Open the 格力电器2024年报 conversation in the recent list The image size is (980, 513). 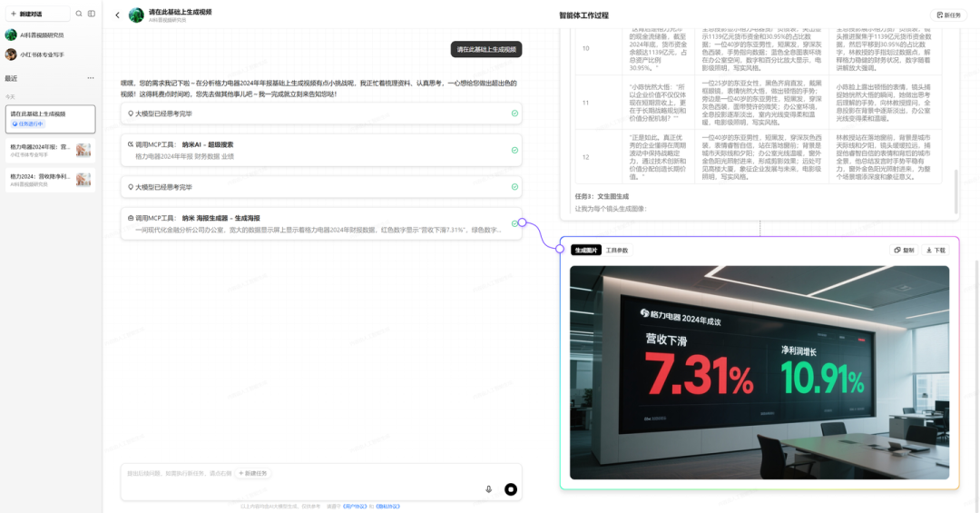[x=51, y=150]
